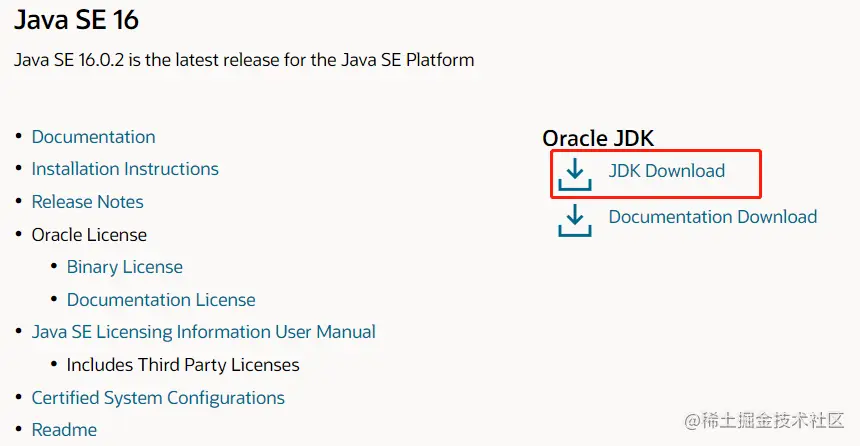Click the Java SE 16 heading
This screenshot has height=446, width=860.
click(x=76, y=20)
